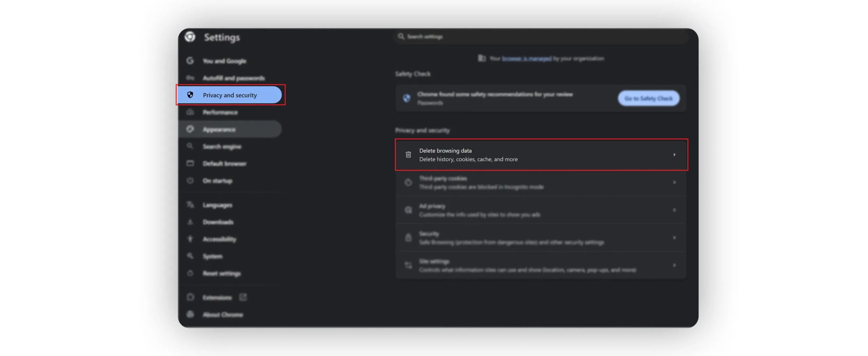
Task: Click the lock icon in Security row
Action: (x=408, y=238)
